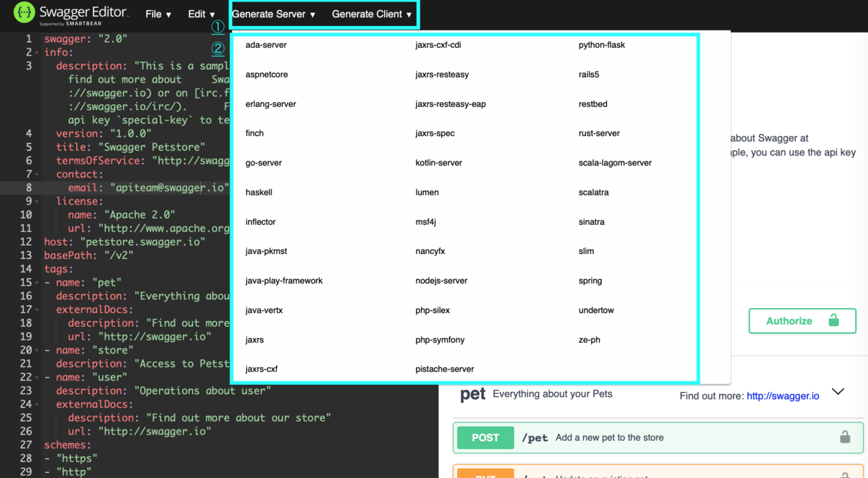Image resolution: width=868 pixels, height=478 pixels.
Task: Select lumen server option
Action: (x=427, y=192)
